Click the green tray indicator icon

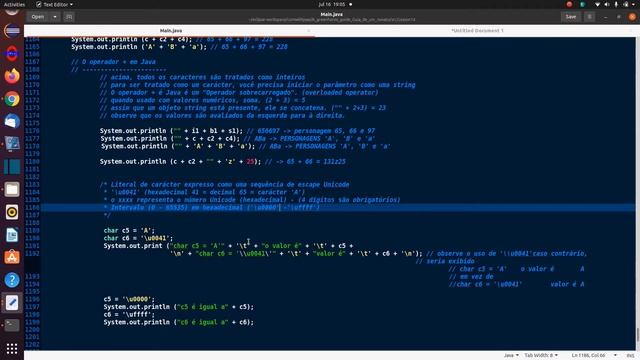coord(583,4)
